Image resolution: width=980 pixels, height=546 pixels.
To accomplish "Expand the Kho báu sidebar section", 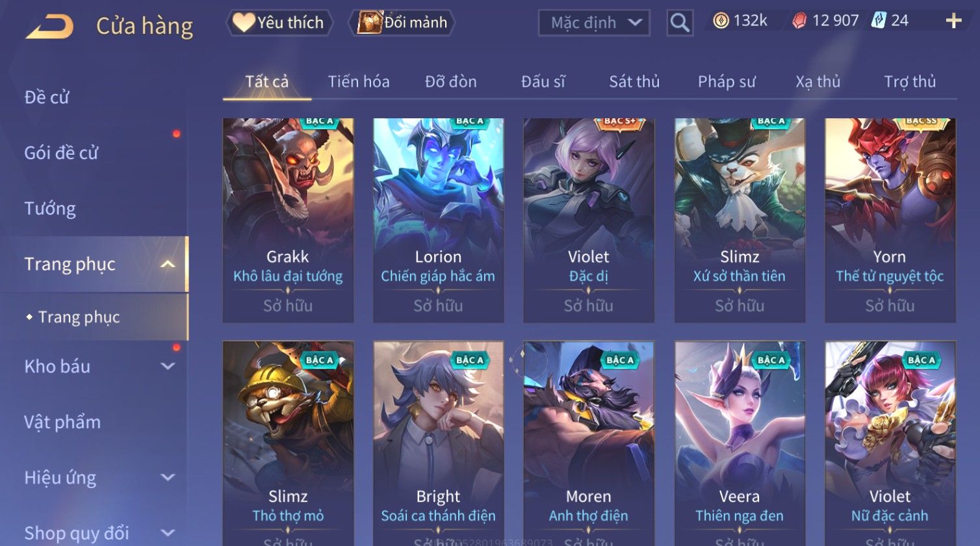I will pos(168,366).
